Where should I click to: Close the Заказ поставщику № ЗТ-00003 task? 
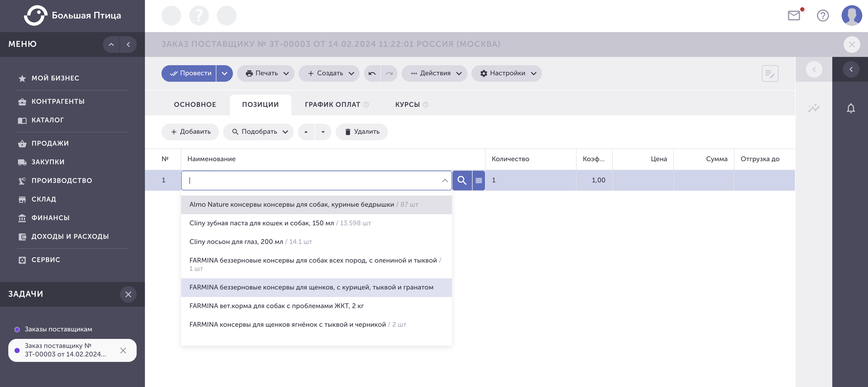coord(123,351)
